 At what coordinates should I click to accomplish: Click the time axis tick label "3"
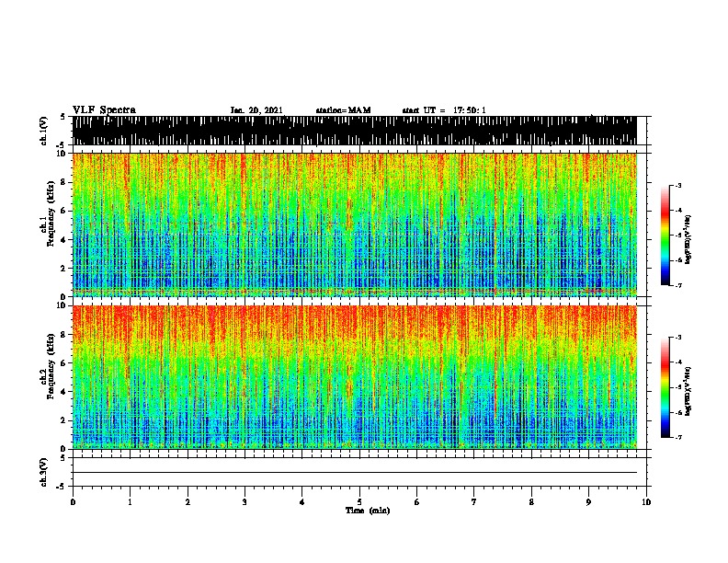coord(245,502)
